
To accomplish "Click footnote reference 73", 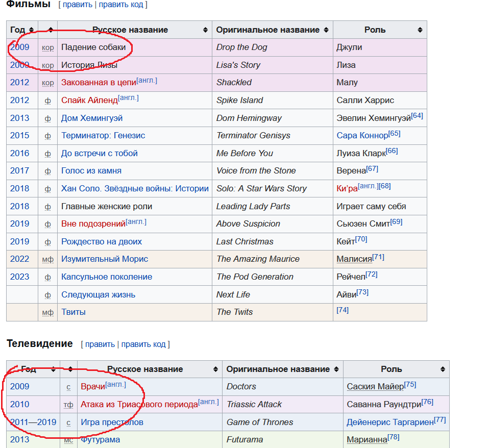I will pos(362,292).
